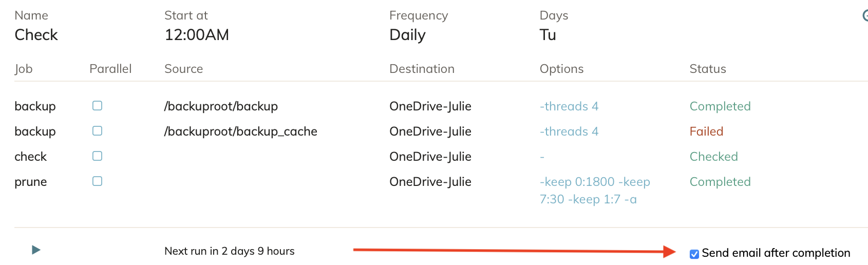
Task: Select the Tu days value
Action: (548, 35)
